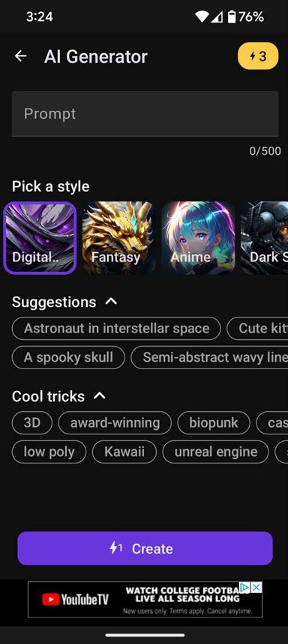Image resolution: width=288 pixels, height=644 pixels.
Task: Open the lightning credits badge
Action: 258,55
